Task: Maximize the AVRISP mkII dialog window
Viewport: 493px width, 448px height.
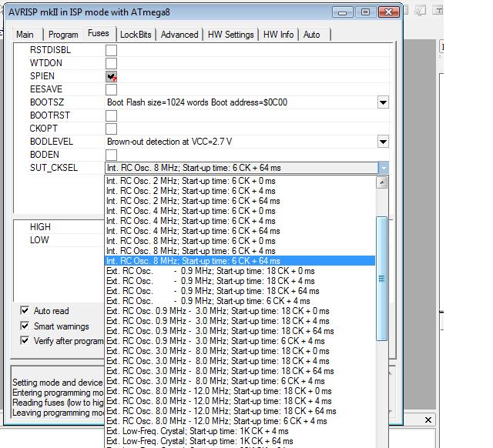Action: 365,12
